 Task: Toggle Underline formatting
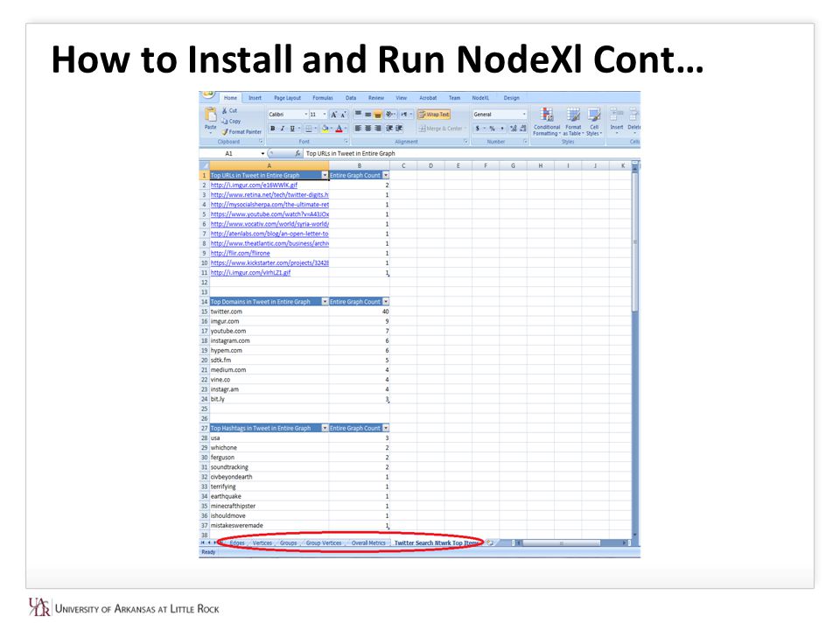292,129
